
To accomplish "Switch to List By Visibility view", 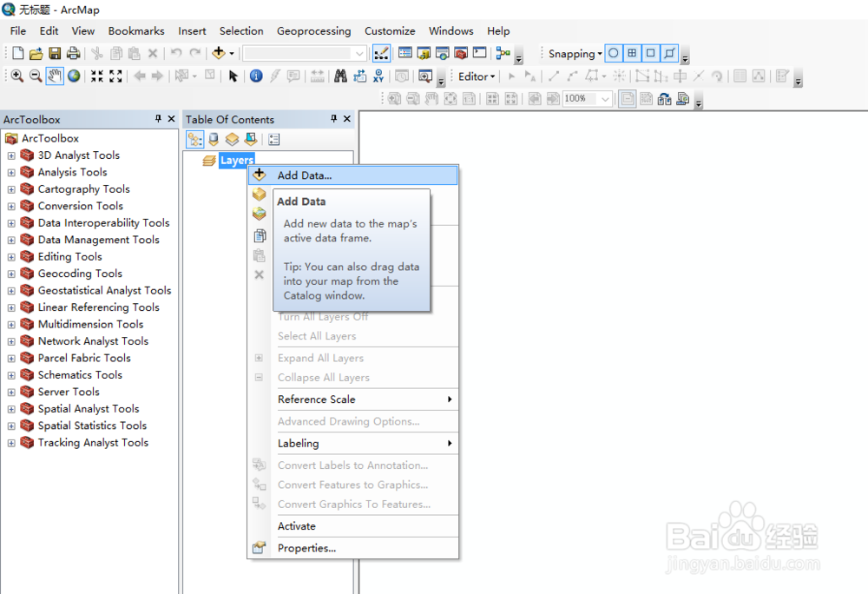I will (232, 140).
